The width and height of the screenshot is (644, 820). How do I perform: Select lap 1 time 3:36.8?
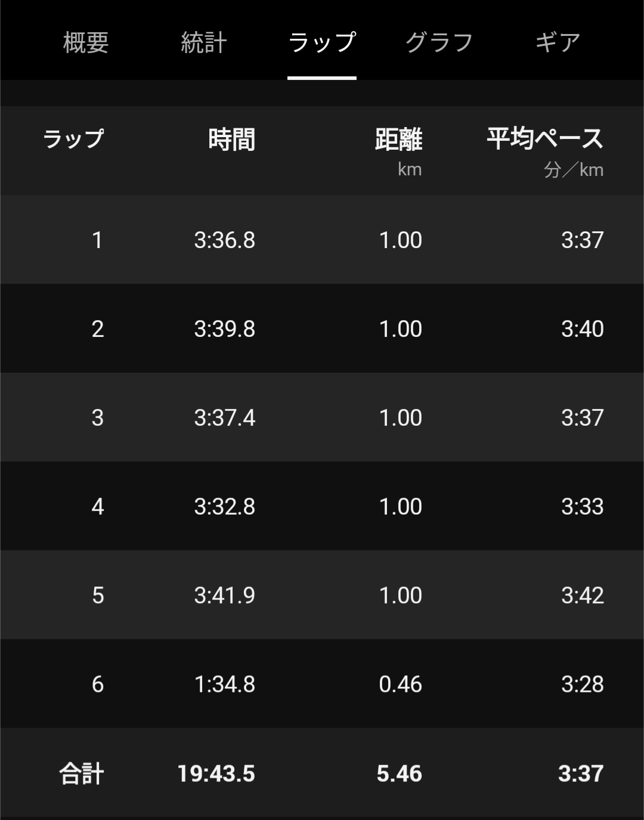[224, 240]
